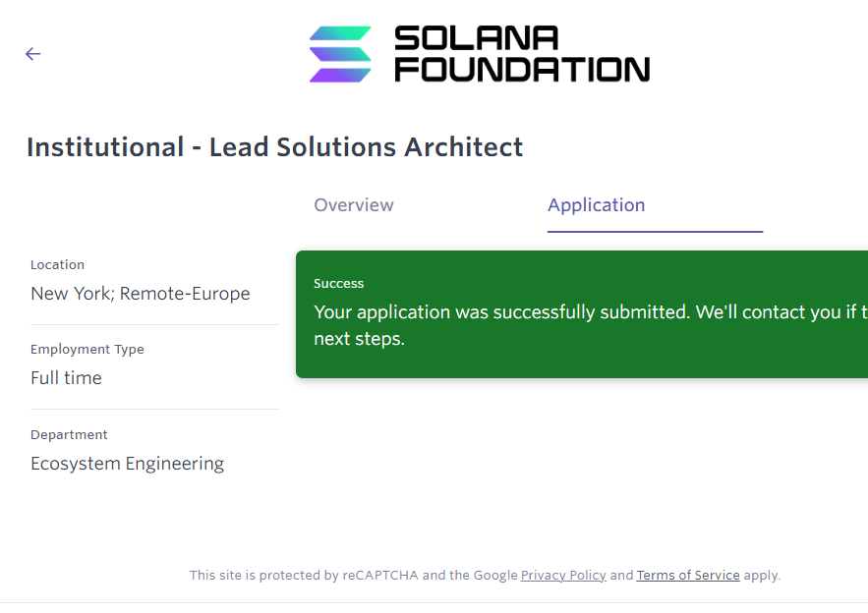Click the "Full time" employment value
The image size is (868, 613).
coord(67,378)
